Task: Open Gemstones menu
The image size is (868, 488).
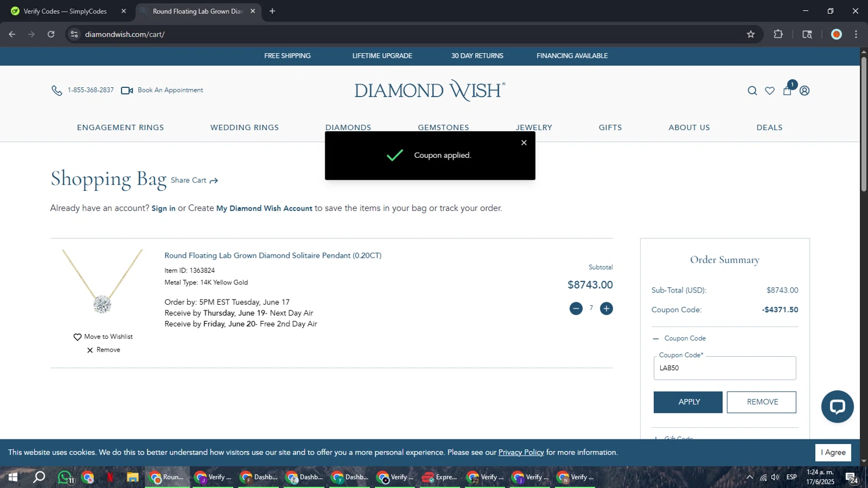Action: coord(443,127)
